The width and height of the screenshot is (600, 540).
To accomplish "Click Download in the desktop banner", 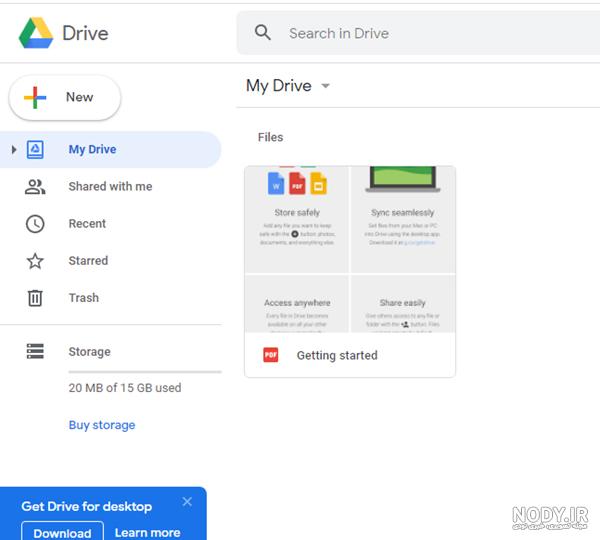I will coord(62,532).
